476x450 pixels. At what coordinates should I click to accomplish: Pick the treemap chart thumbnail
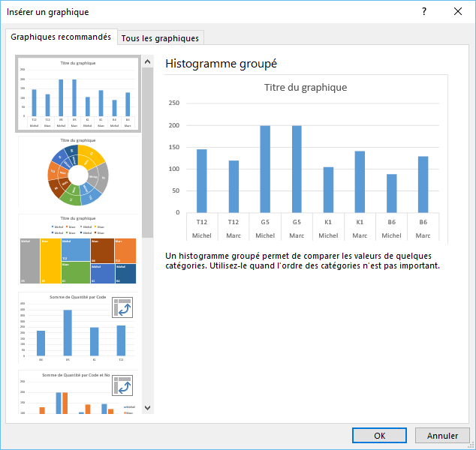click(x=78, y=250)
